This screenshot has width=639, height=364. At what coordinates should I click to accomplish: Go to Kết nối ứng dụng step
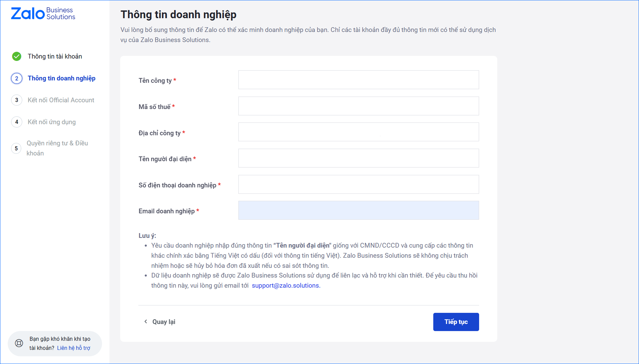tap(52, 122)
